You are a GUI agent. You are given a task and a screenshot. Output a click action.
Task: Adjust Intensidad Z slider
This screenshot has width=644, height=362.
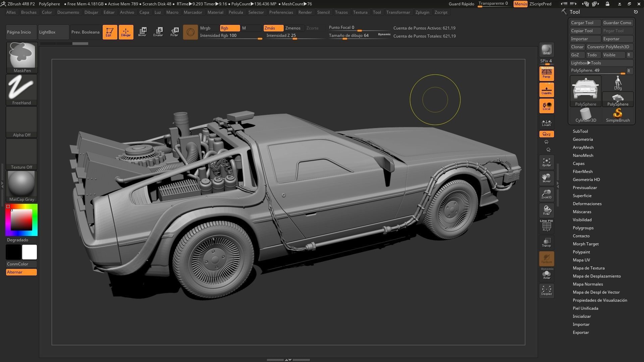point(295,36)
